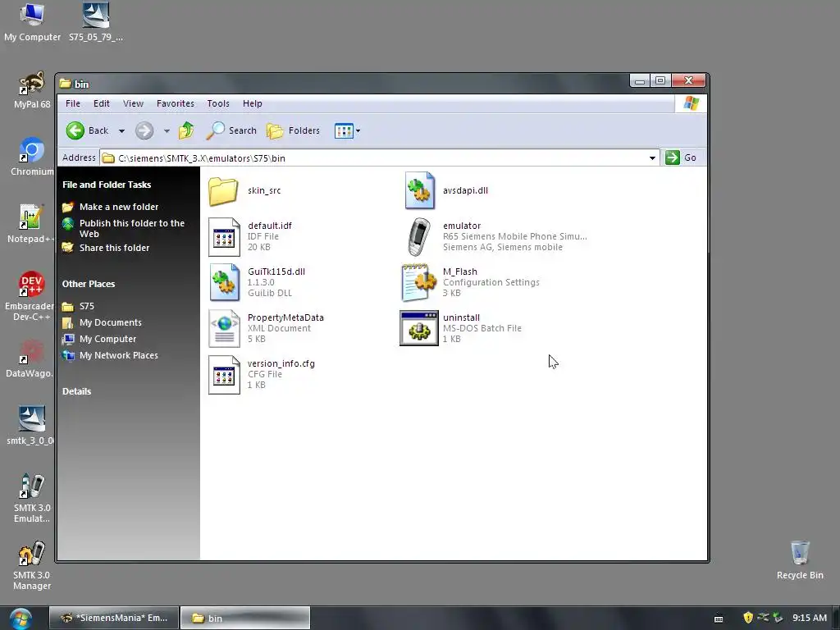Screen dimensions: 840x630
Task: Click the emulator file name text
Action: coord(462,226)
